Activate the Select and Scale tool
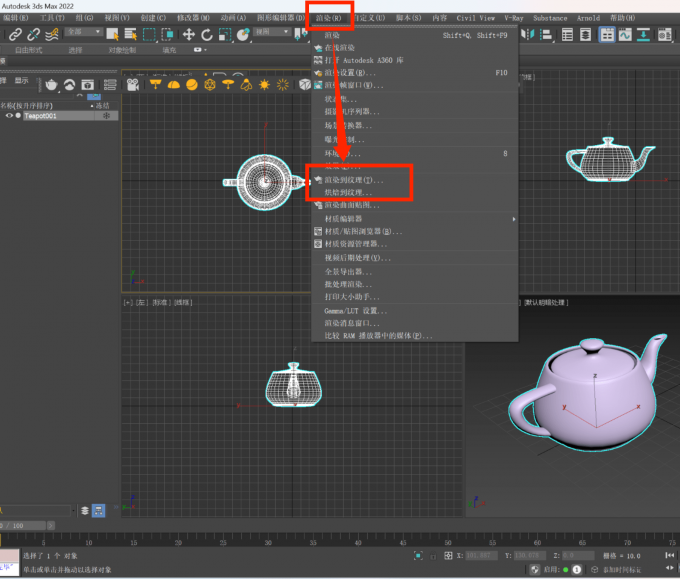The image size is (680, 579). click(225, 34)
